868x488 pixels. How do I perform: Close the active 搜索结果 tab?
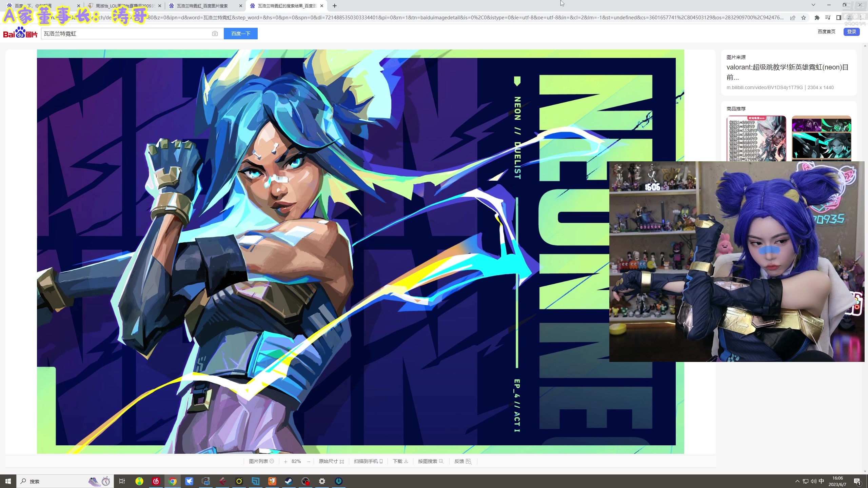[x=322, y=6]
